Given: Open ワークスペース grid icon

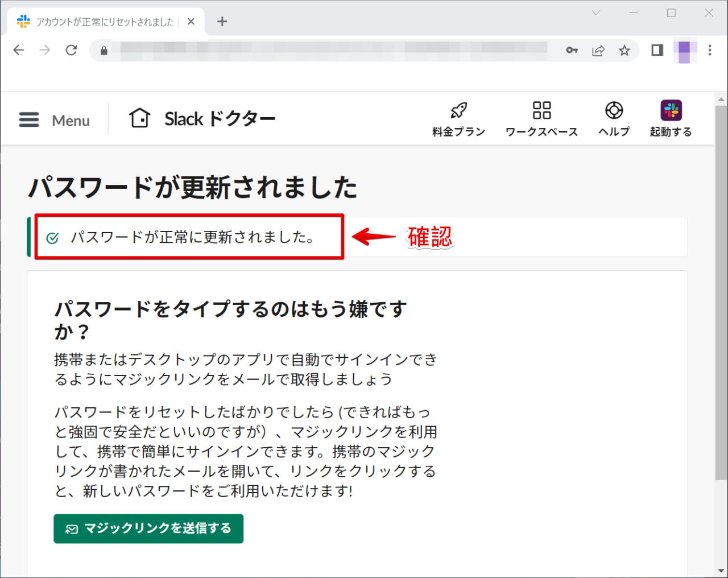Looking at the screenshot, I should coord(541,110).
